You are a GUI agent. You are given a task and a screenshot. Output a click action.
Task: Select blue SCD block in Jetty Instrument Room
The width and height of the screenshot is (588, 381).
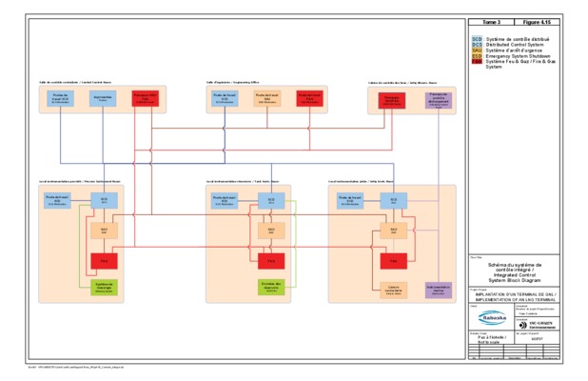(x=394, y=201)
